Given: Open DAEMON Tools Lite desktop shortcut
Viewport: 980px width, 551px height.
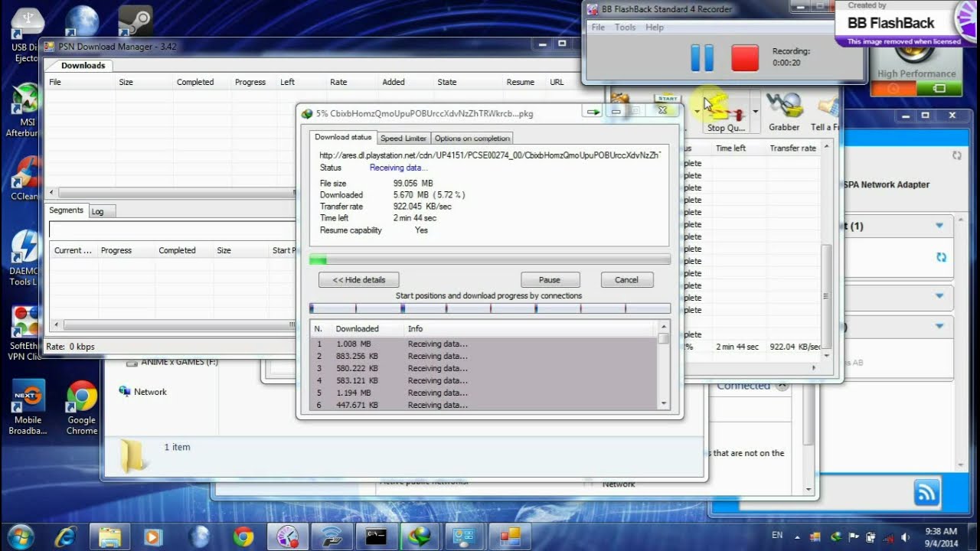Looking at the screenshot, I should tap(26, 258).
